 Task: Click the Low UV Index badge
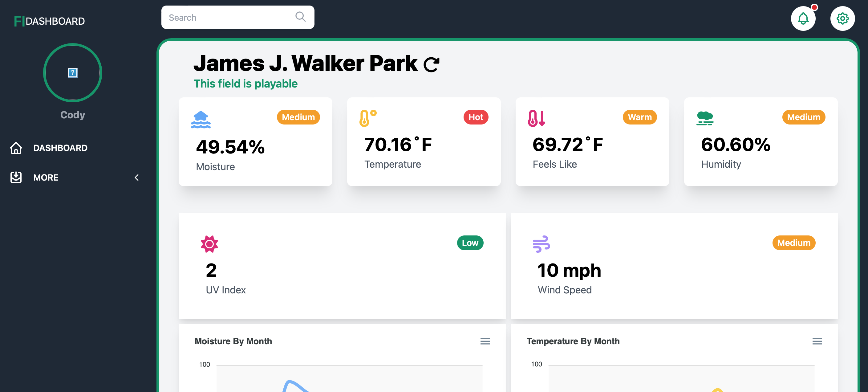point(470,243)
